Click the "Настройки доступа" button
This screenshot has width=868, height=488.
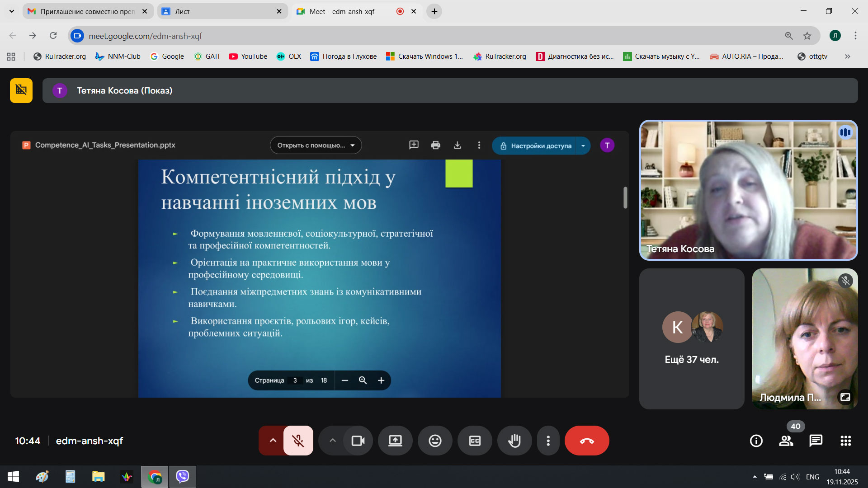[535, 146]
